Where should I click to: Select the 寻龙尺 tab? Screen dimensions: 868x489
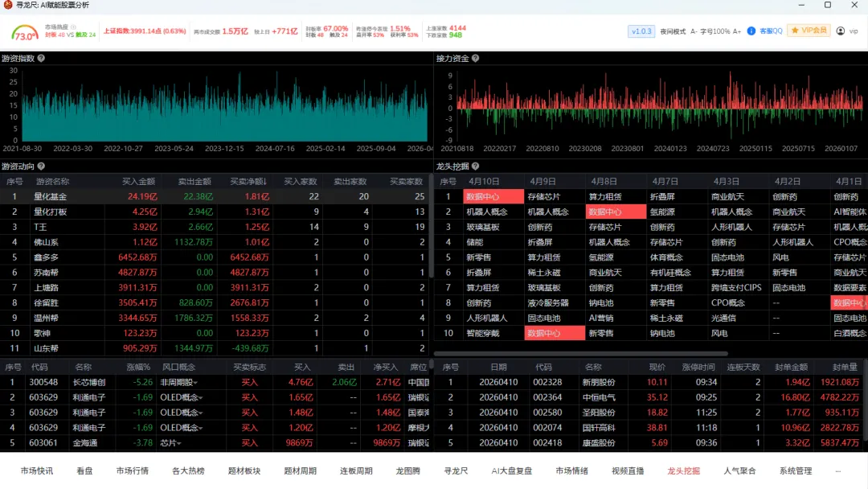coord(456,471)
